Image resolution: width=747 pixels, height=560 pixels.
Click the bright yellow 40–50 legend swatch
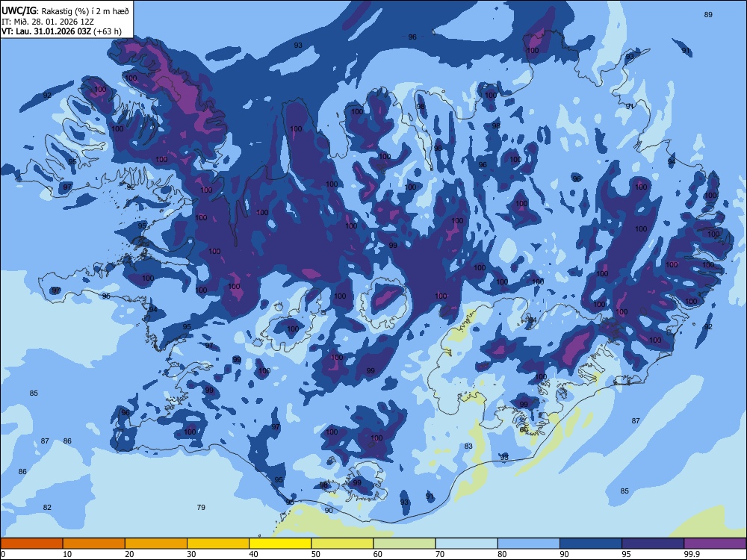tap(280, 544)
